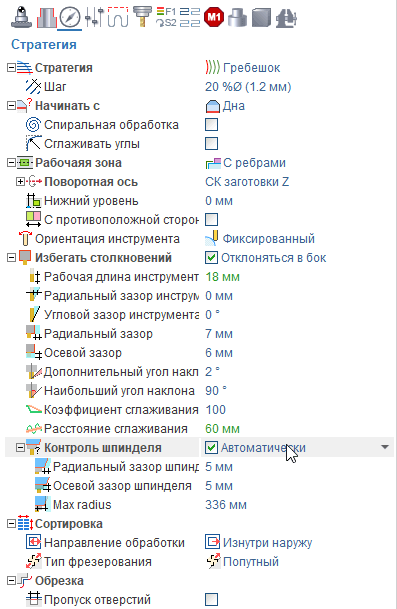Edit the Радиальный зазор 7 мм value
397x609 pixels.
click(219, 334)
